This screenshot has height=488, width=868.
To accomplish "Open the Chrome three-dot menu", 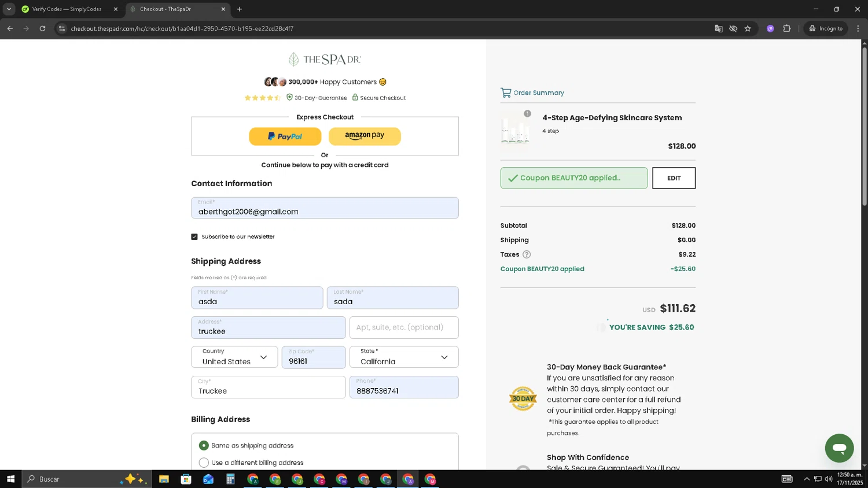I will point(858,28).
